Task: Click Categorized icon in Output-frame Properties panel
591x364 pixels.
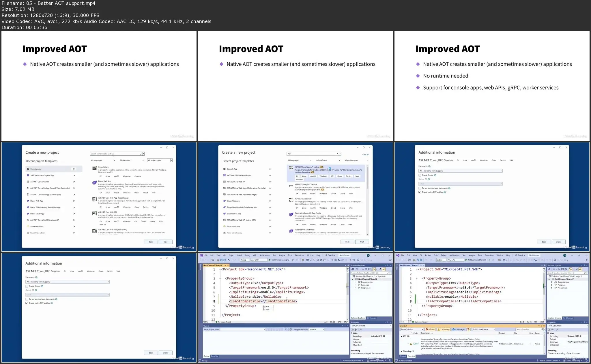Action: [x=353, y=329]
